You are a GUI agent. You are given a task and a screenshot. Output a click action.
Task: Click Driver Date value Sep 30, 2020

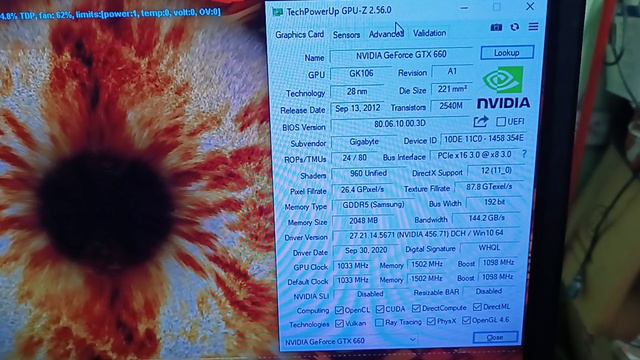coord(366,250)
